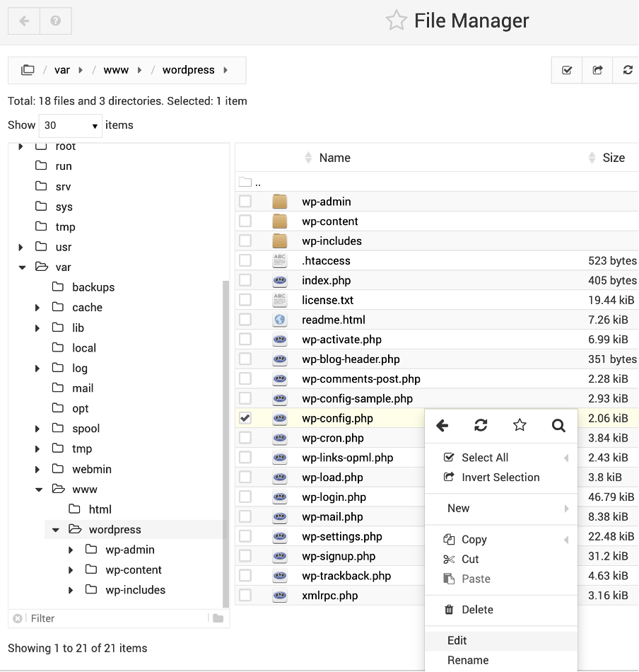Click the license.txt file icon
The height and width of the screenshot is (672, 639).
pos(280,300)
